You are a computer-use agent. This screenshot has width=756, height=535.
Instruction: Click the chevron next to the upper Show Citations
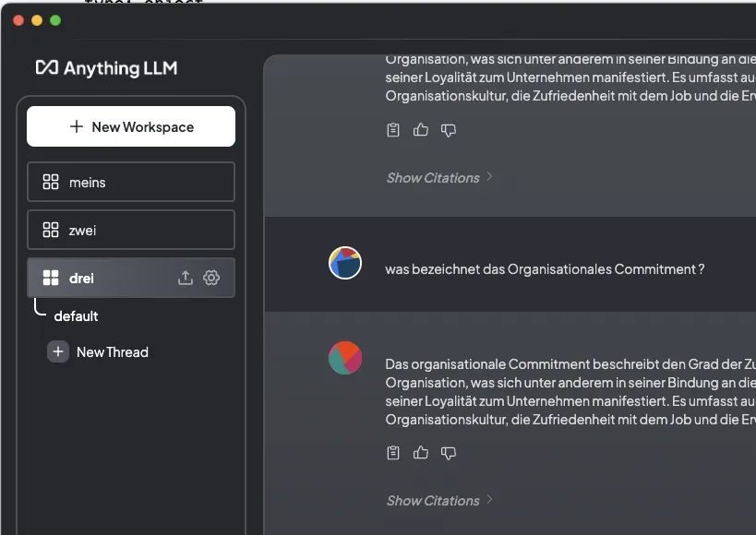pos(489,177)
